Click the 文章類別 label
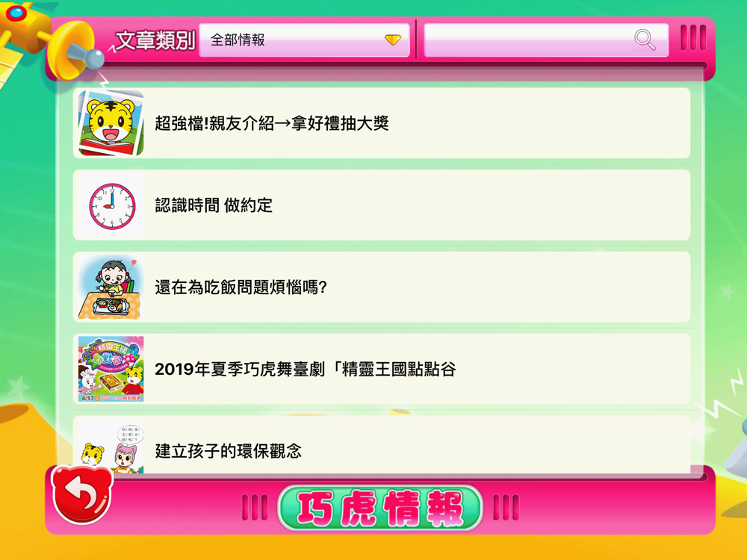The height and width of the screenshot is (560, 747). pos(155,40)
